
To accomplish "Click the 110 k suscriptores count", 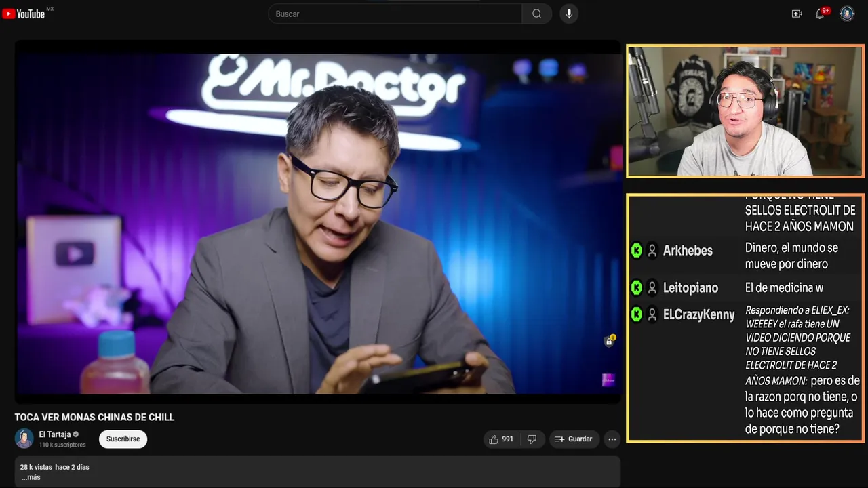I will [x=62, y=445].
